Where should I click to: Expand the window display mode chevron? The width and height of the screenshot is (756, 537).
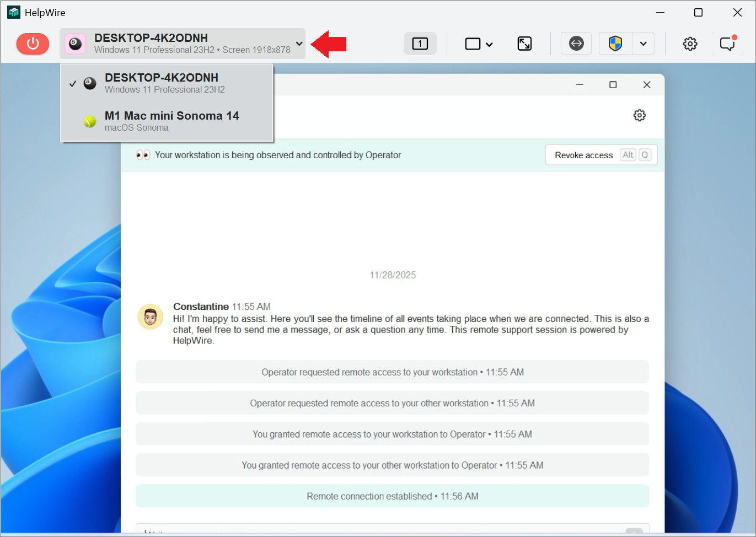[490, 44]
